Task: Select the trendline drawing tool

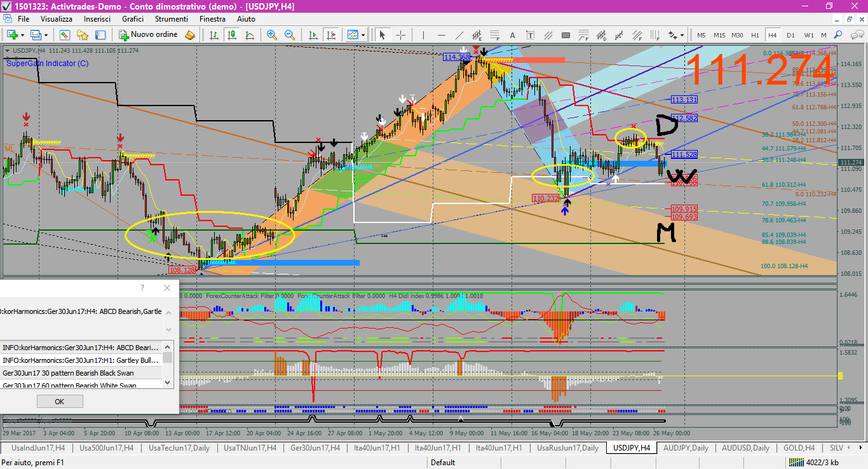Action: (x=459, y=35)
